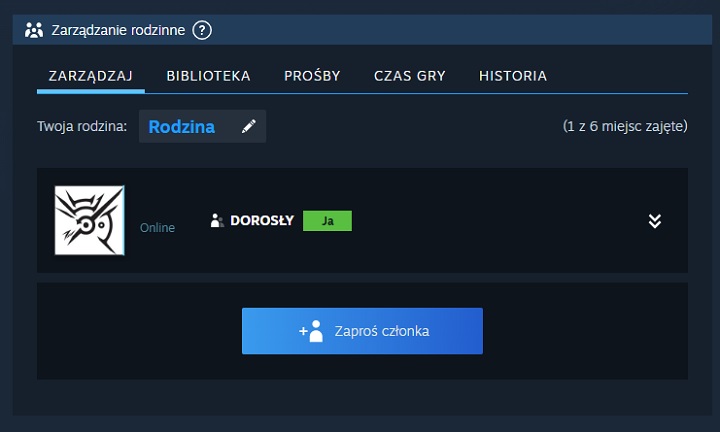Click the Rodzina family name
This screenshot has width=720, height=432.
[182, 127]
